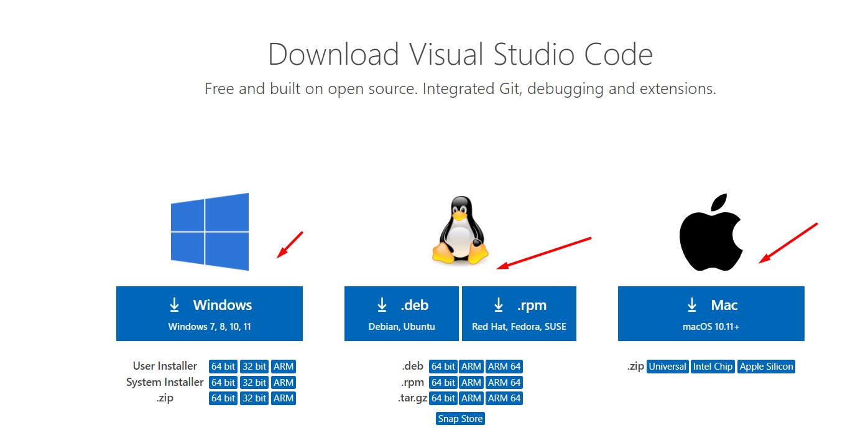Click the blue Windows logo
This screenshot has height=440, width=868.
(210, 232)
